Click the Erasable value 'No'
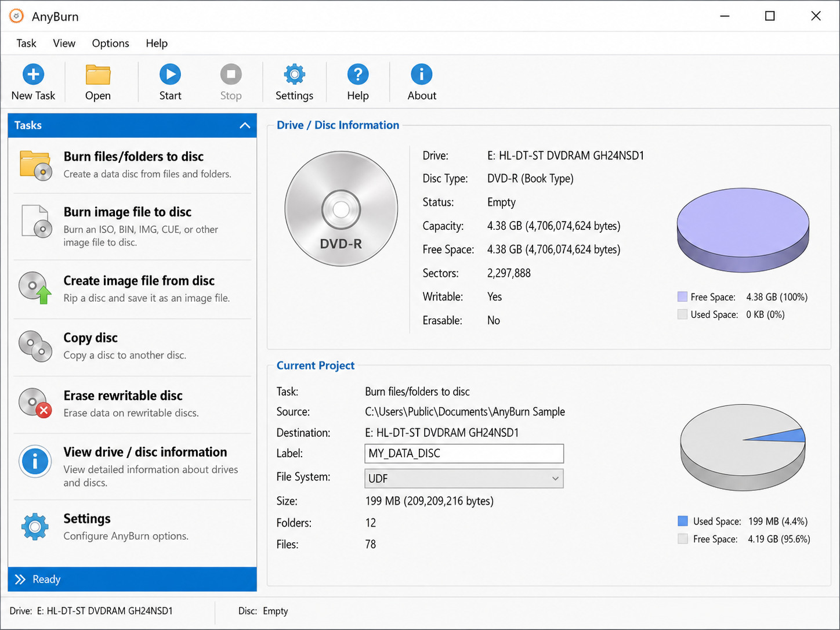This screenshot has width=840, height=630. [x=494, y=320]
